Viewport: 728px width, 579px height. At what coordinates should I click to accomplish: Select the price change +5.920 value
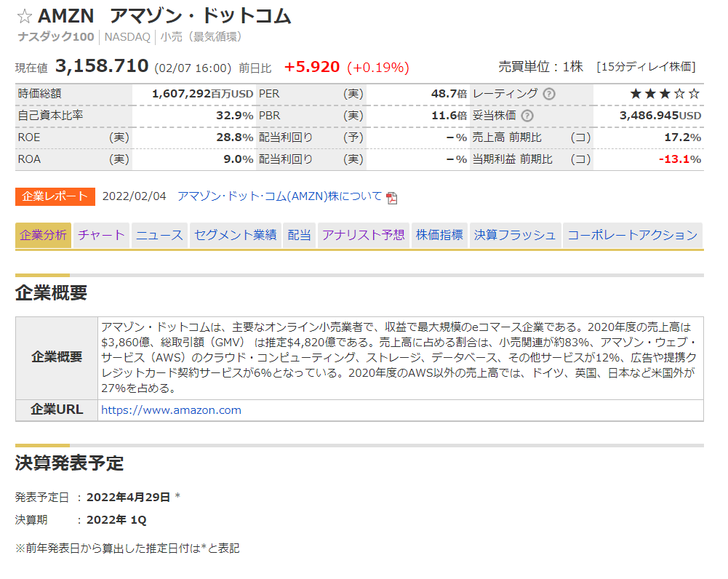(x=312, y=67)
